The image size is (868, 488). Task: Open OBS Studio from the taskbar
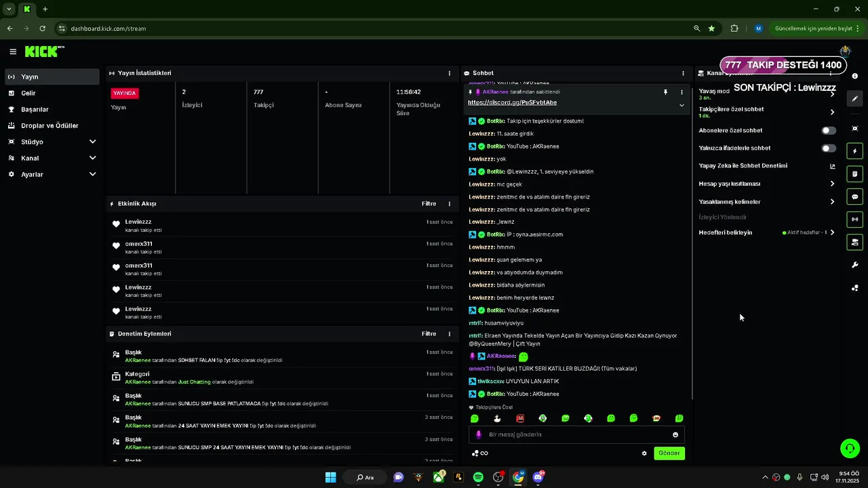(x=498, y=477)
